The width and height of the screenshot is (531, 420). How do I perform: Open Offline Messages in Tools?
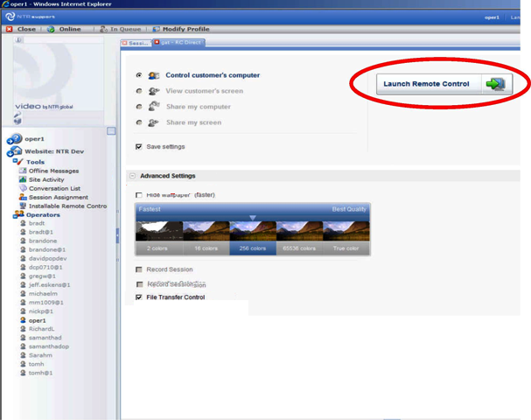pos(53,171)
